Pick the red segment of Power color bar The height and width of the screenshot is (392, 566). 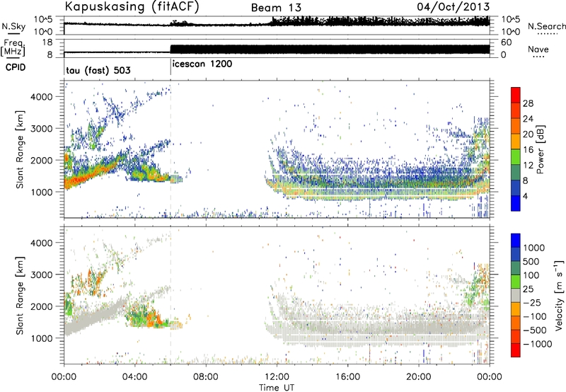pyautogui.click(x=516, y=96)
